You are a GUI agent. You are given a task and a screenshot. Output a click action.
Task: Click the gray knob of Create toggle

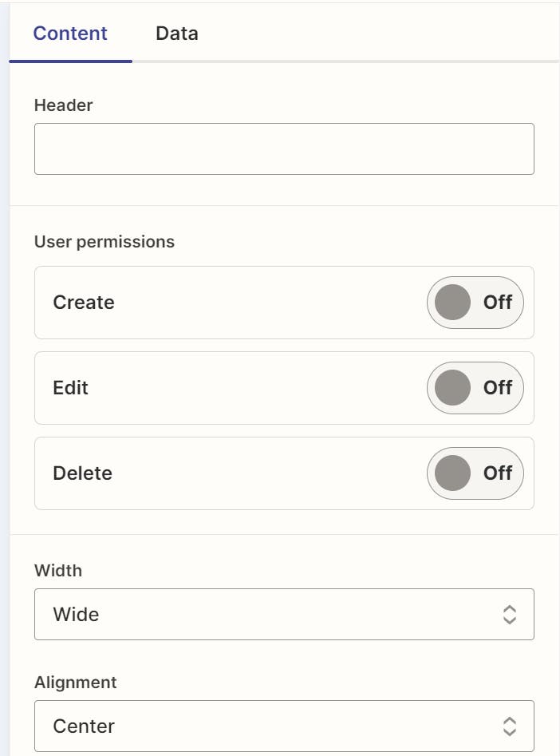click(453, 303)
